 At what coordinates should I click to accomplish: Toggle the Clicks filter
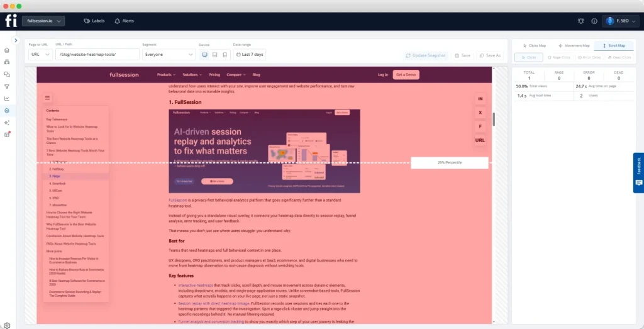[528, 57]
